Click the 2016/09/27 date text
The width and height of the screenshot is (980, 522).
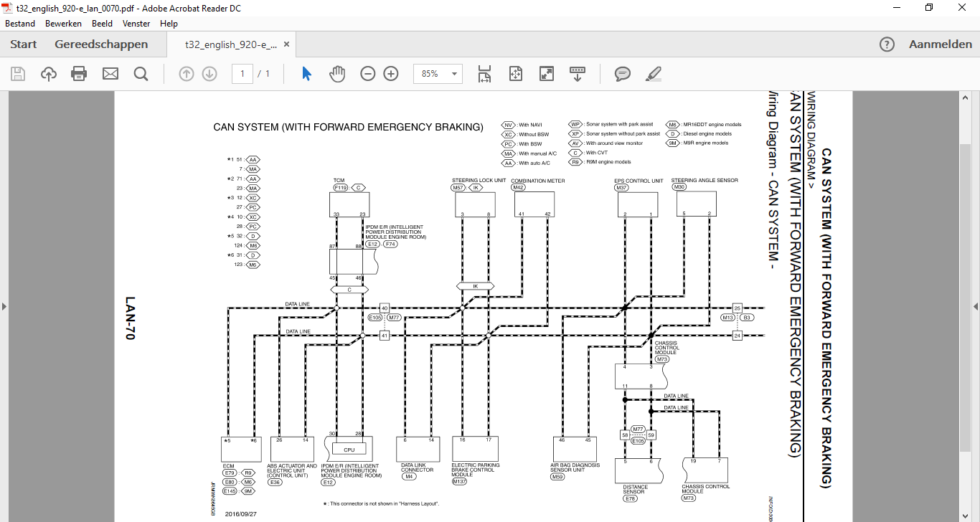point(242,514)
